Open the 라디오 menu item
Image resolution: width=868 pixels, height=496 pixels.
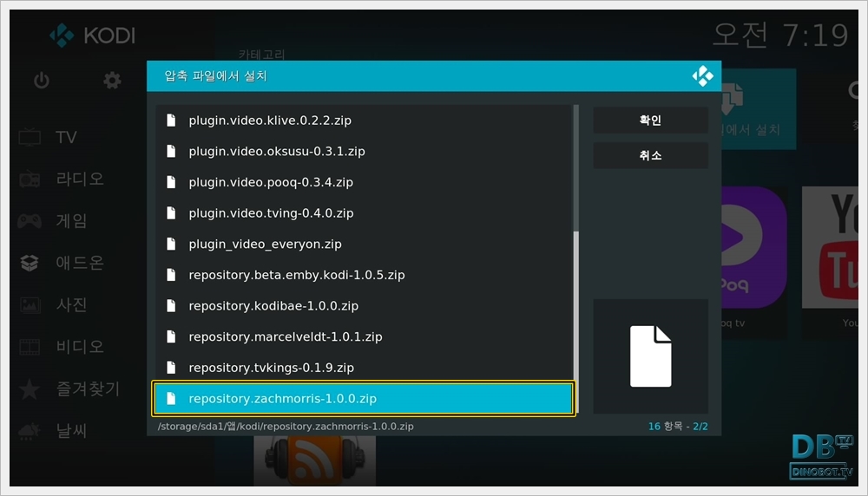(80, 179)
